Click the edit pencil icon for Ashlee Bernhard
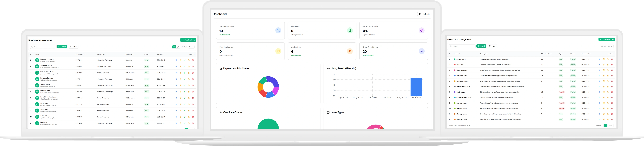644x147 pixels. pyautogui.click(x=180, y=66)
